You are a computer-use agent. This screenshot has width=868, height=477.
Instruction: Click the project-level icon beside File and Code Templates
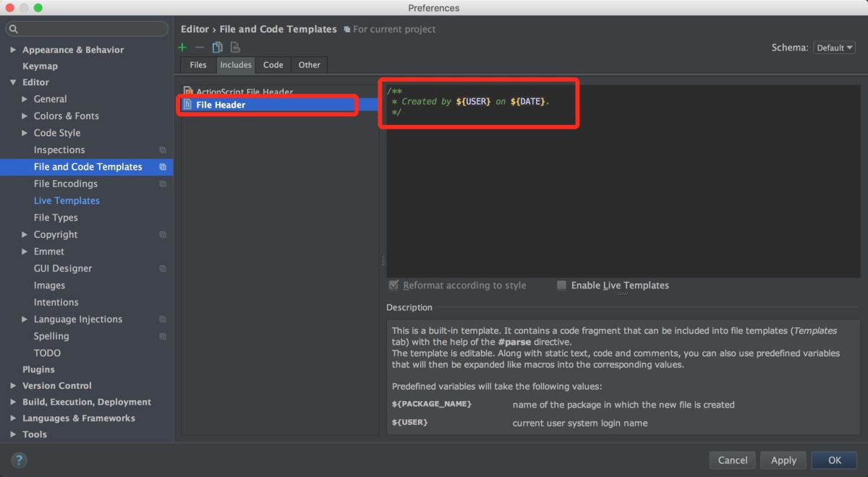coord(163,167)
